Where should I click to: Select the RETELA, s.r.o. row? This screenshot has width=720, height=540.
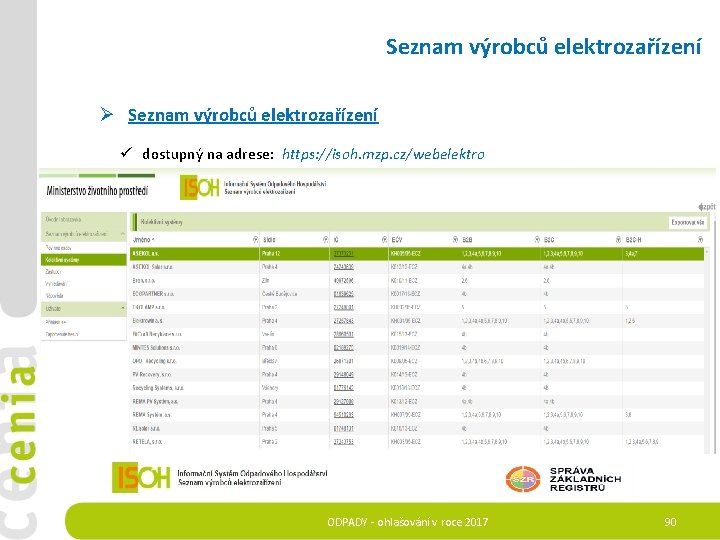(417, 442)
